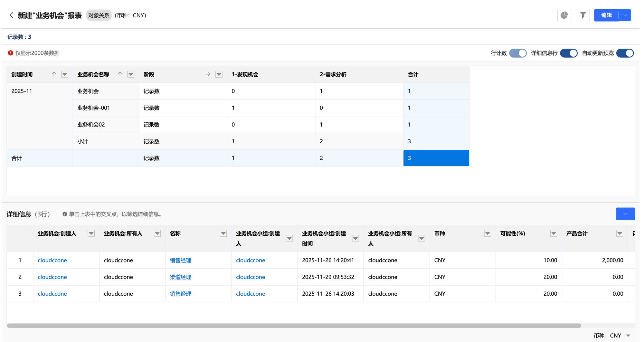The height and width of the screenshot is (342, 644).
Task: Click the filter funnel icon
Action: pyautogui.click(x=582, y=15)
